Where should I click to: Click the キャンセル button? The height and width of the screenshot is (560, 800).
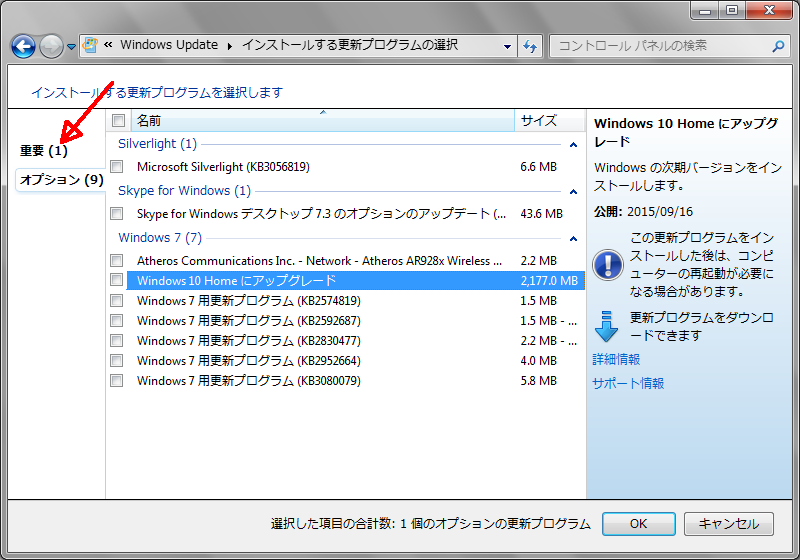[729, 524]
